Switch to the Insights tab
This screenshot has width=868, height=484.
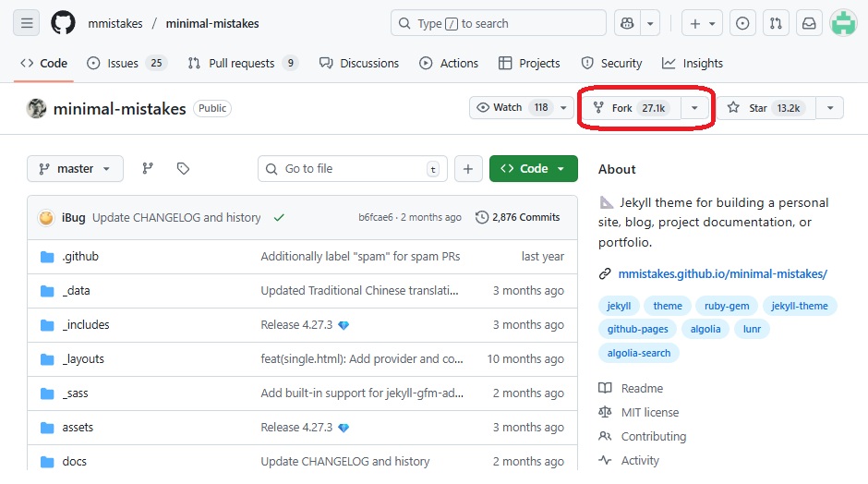coord(693,63)
